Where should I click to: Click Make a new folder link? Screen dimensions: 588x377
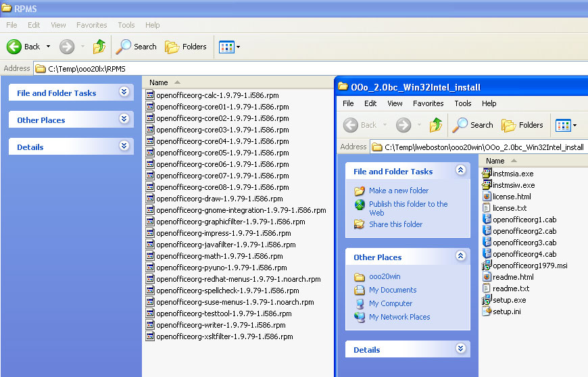pyautogui.click(x=398, y=191)
